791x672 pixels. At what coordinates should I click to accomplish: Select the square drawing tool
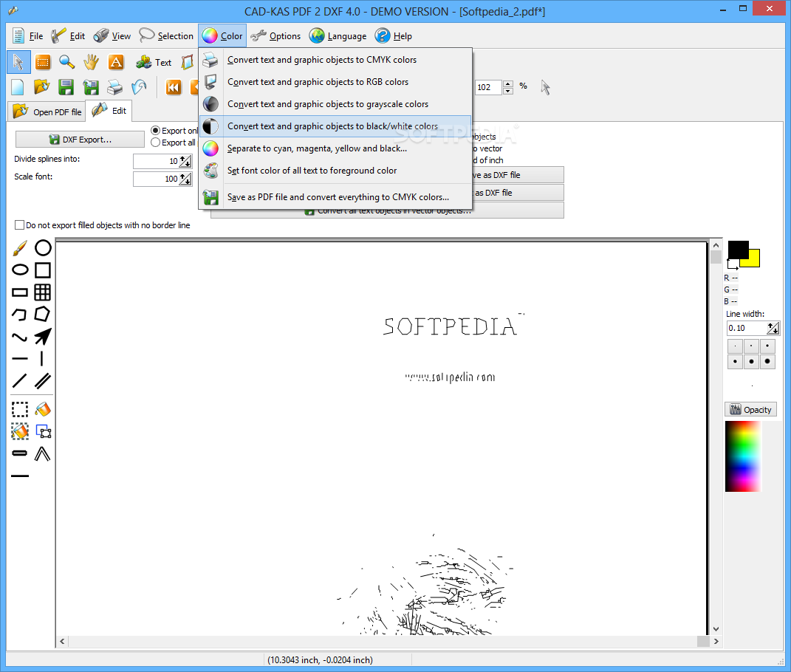click(43, 270)
